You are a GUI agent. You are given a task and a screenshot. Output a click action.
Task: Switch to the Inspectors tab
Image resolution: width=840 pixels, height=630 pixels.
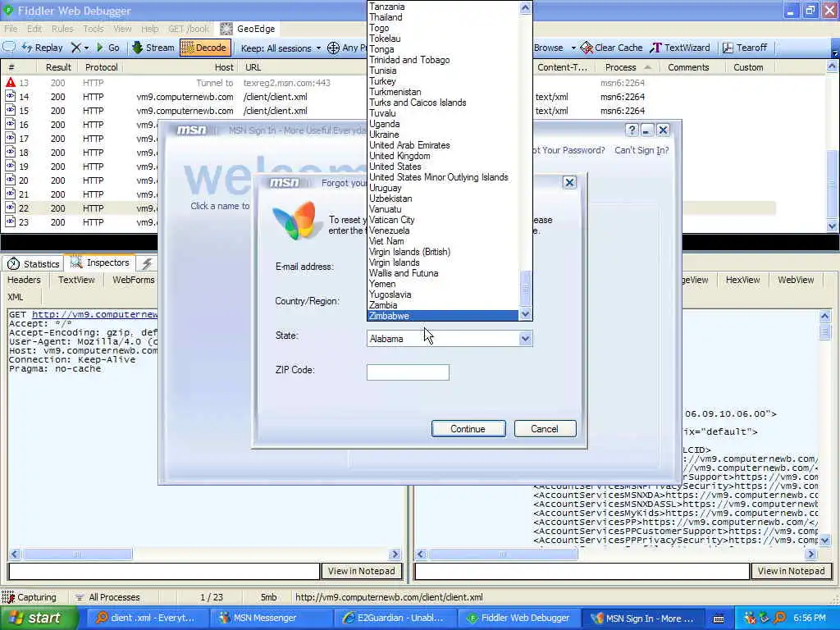(x=99, y=262)
